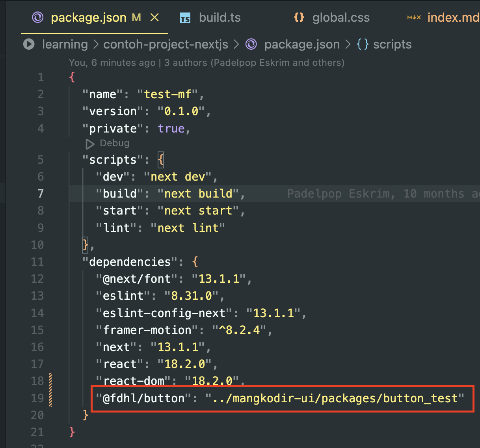
Task: Click the play icon in breadcrumb bar
Action: [29, 44]
